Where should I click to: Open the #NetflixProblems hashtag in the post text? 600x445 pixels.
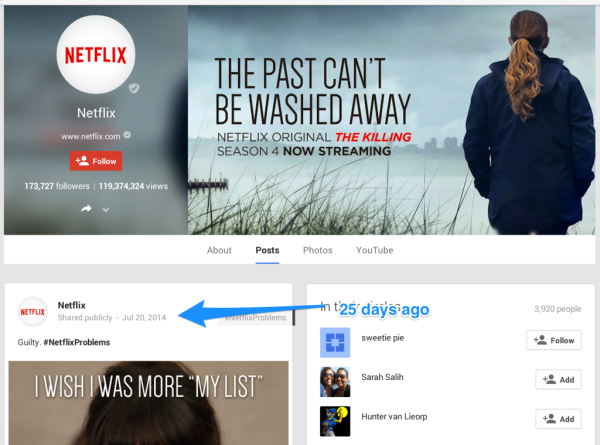(77, 342)
